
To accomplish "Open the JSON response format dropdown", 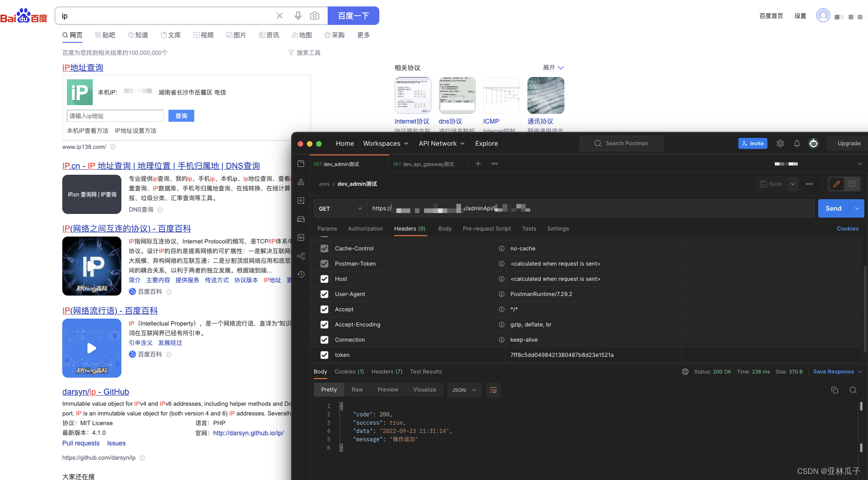I will tap(464, 390).
